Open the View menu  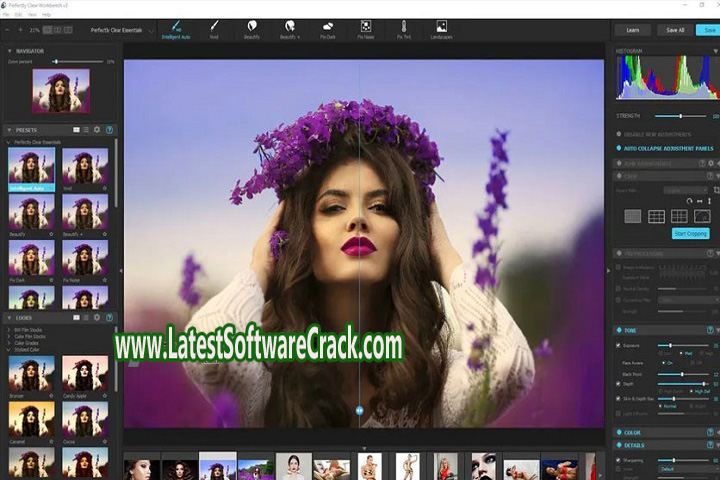(34, 15)
